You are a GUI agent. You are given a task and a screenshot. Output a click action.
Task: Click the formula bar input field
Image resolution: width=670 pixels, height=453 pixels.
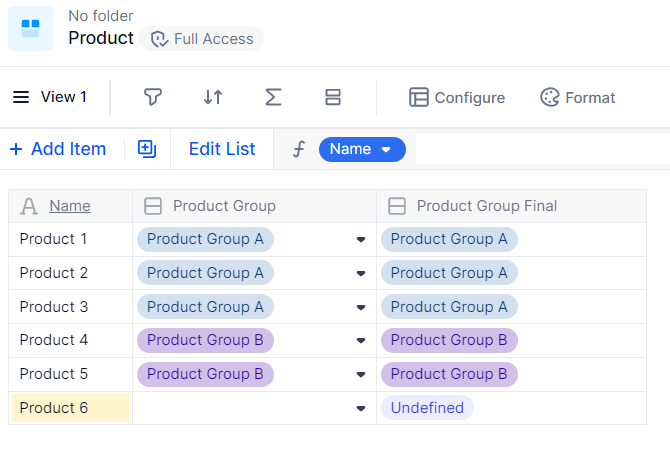(540, 149)
